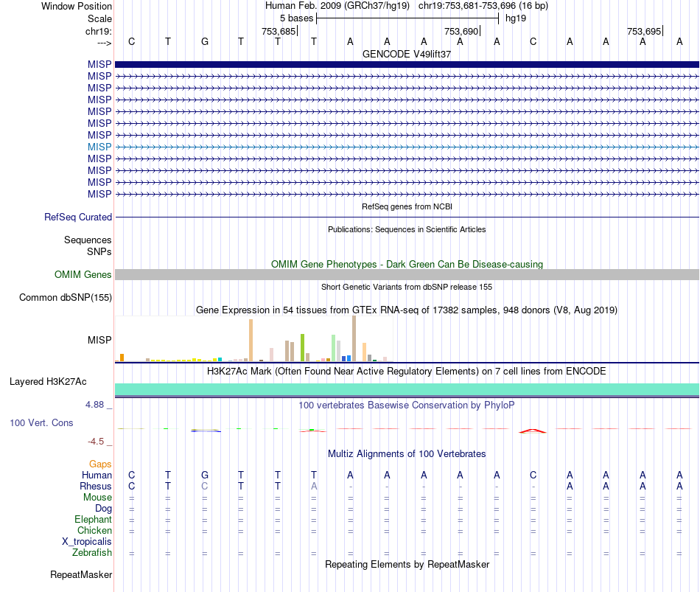
Task: Click the 4.88 PhyloP upper scale value
Action: pos(94,404)
